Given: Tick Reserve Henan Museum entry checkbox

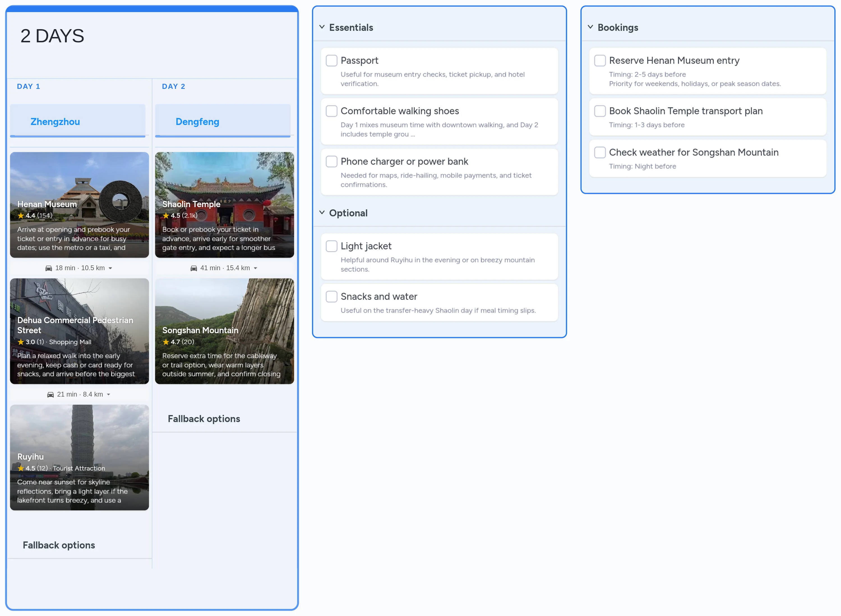Looking at the screenshot, I should (600, 61).
